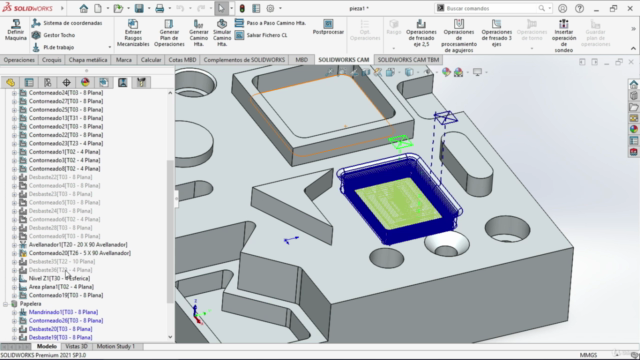This screenshot has height=360, width=640.
Task: Open Operaciones de fresado 3 ejes
Action: [496, 33]
